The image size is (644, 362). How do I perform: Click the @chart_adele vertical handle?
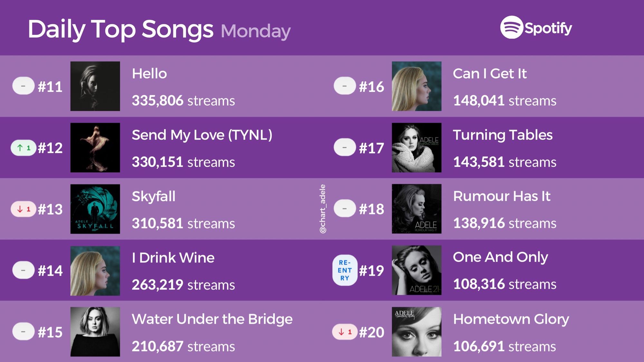pos(322,209)
